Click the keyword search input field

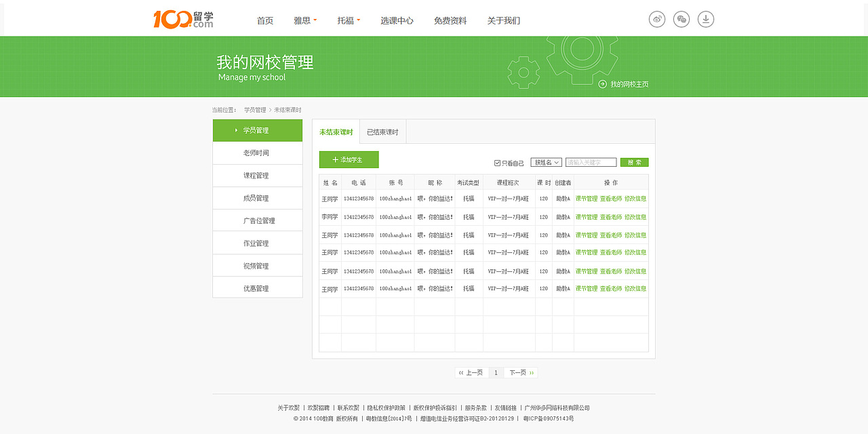(x=589, y=161)
